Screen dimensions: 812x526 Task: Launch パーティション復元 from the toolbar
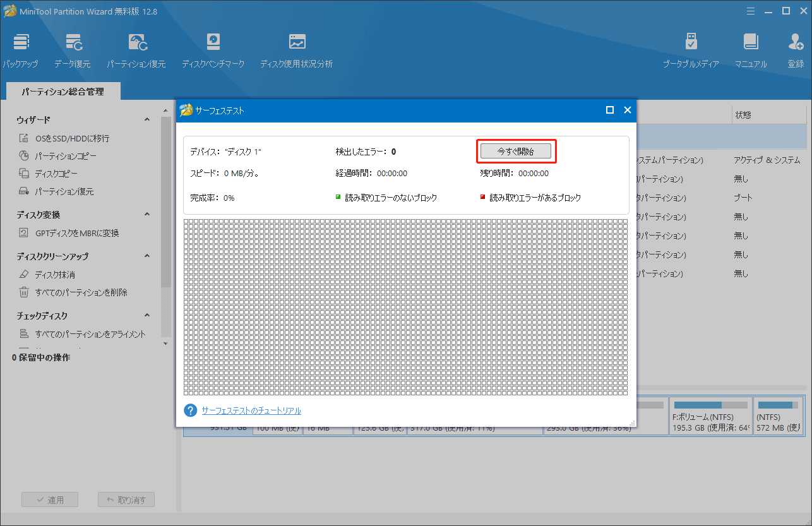pos(136,51)
